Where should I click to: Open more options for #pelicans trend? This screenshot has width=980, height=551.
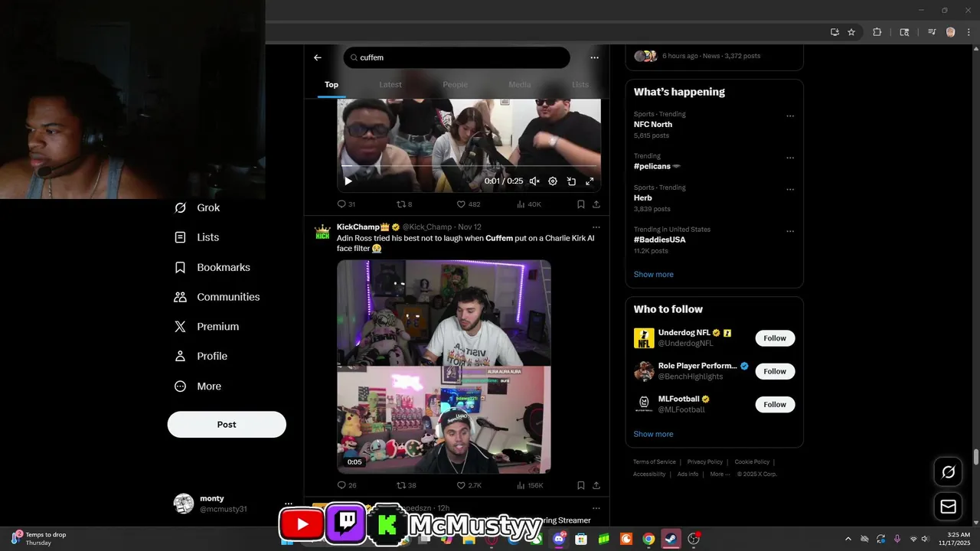coord(790,158)
